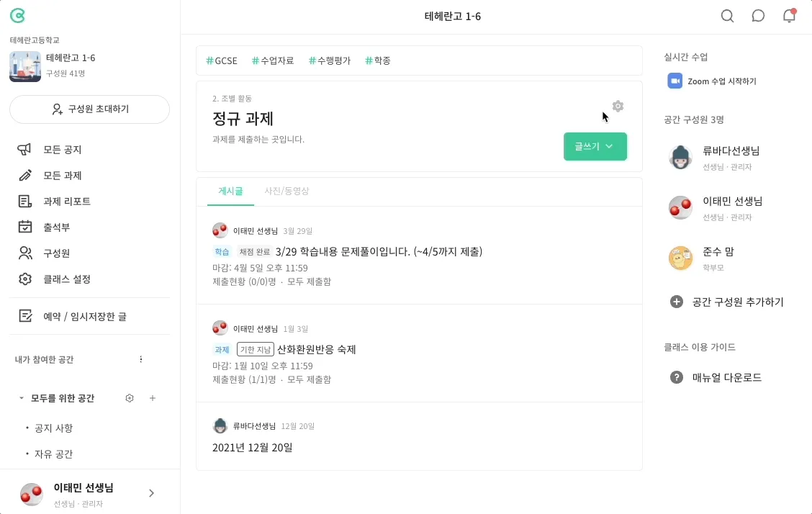
Task: Click the 모든 공지 megaphone icon
Action: point(25,150)
